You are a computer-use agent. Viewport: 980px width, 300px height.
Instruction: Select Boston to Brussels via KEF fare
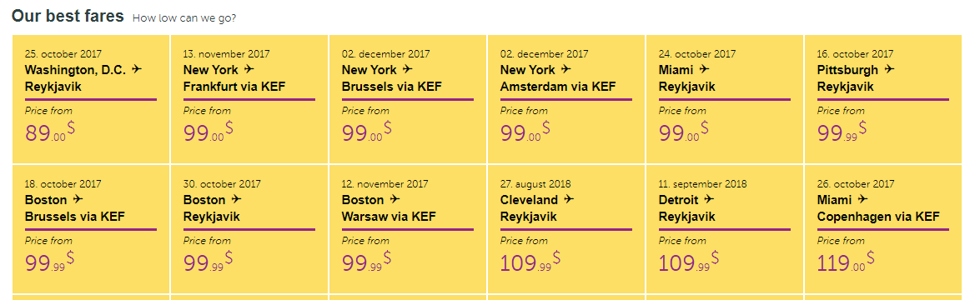coord(91,229)
